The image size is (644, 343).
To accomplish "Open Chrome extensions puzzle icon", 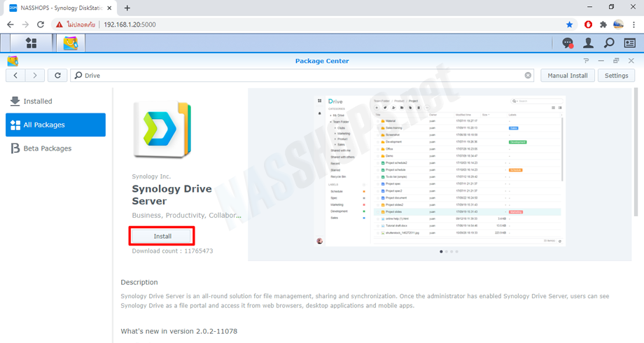I will pyautogui.click(x=603, y=24).
